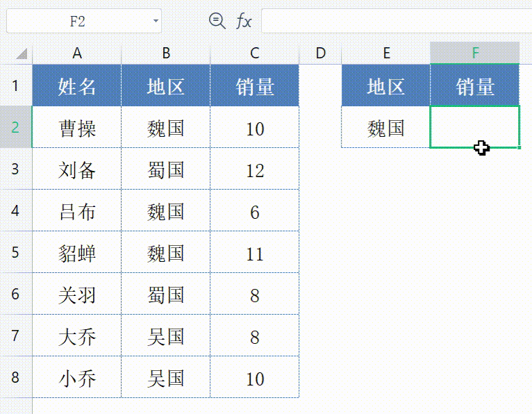Click cell A2 containing 曹操

pyautogui.click(x=77, y=128)
